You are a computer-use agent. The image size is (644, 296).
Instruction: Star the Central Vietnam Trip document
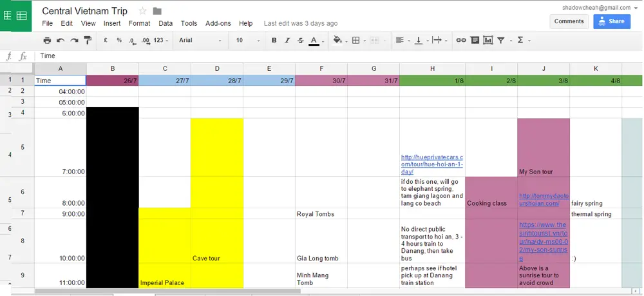(x=143, y=11)
